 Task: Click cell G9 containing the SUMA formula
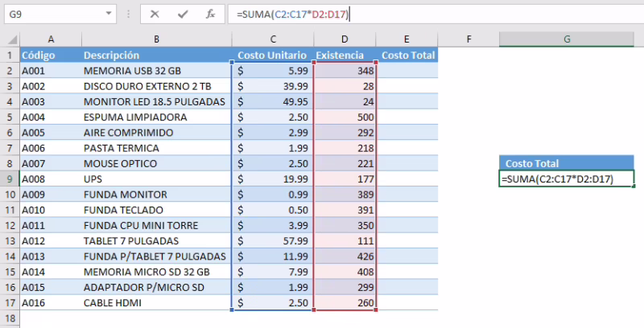tap(567, 178)
